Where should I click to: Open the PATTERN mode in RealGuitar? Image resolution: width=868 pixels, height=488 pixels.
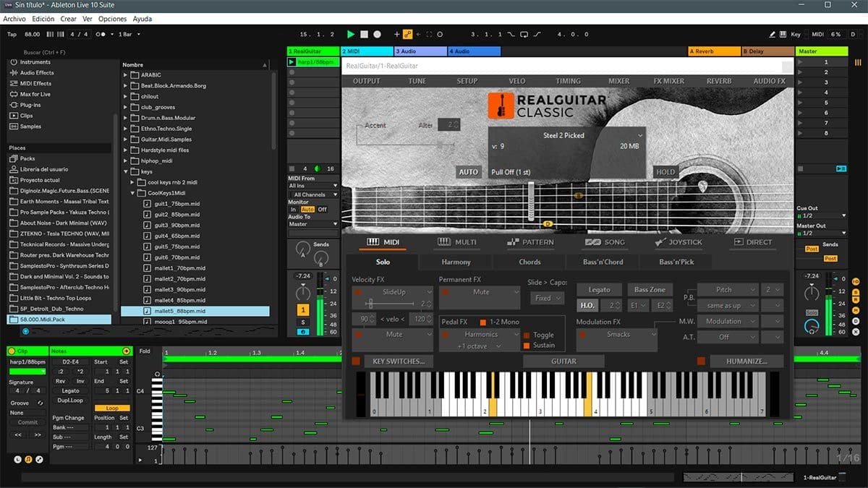pyautogui.click(x=530, y=242)
